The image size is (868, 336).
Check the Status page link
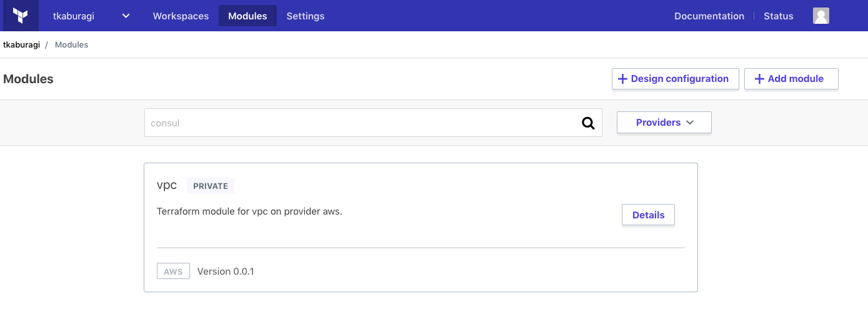tap(778, 16)
